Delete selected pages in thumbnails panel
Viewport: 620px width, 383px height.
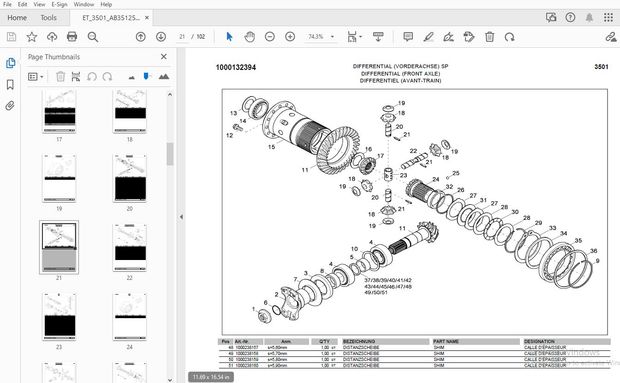pyautogui.click(x=60, y=76)
